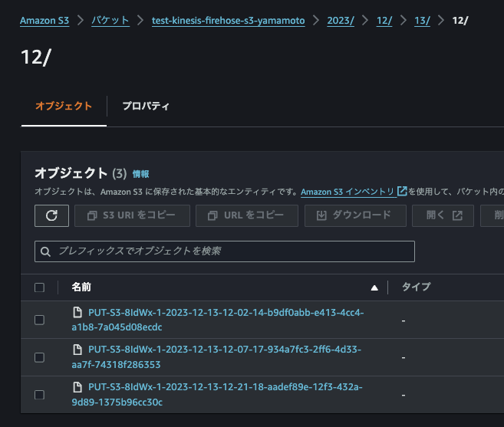504x427 pixels.
Task: Sort by 名前 using the arrow
Action: (x=374, y=288)
